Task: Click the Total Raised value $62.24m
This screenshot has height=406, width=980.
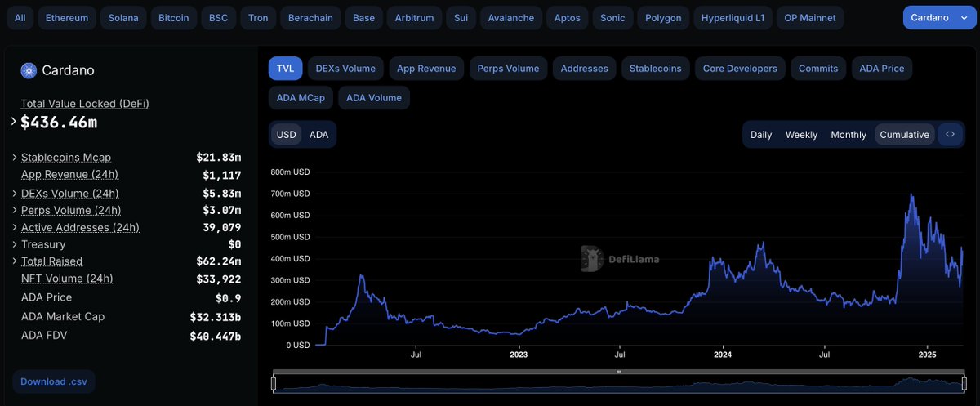Action: pos(219,261)
